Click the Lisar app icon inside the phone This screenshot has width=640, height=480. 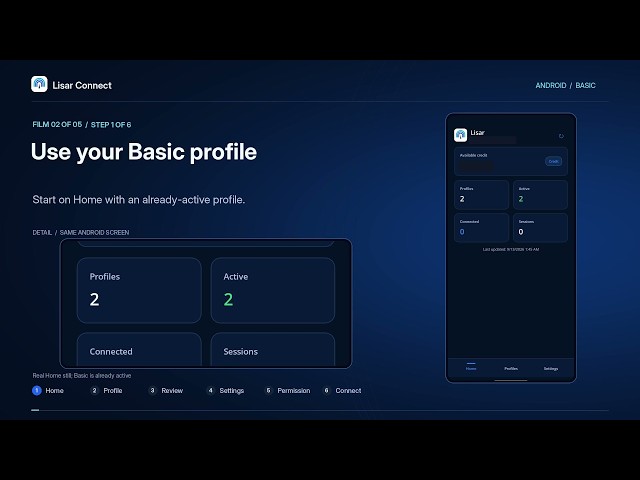[x=460, y=135]
